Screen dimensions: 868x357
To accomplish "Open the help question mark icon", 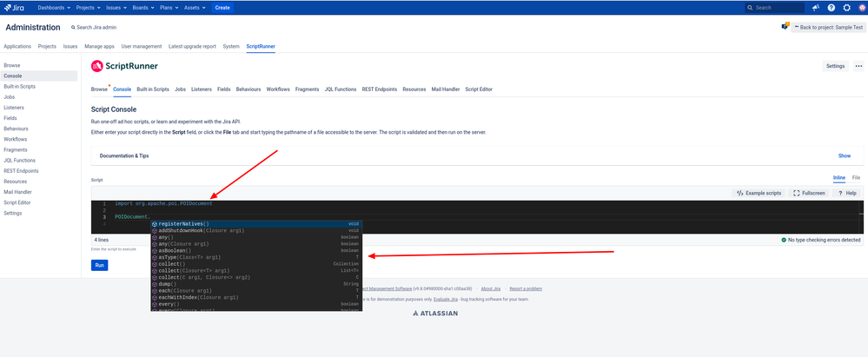I will [x=831, y=8].
